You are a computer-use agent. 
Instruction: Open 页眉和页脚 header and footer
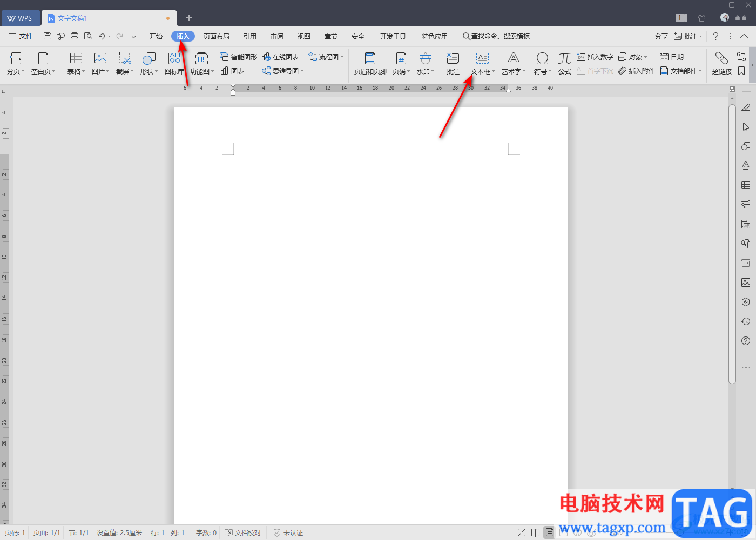point(370,64)
